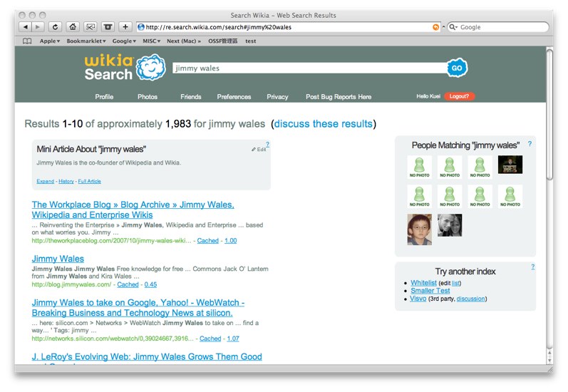Open the bookmarks book icon
This screenshot has height=392, width=568.
[27, 41]
